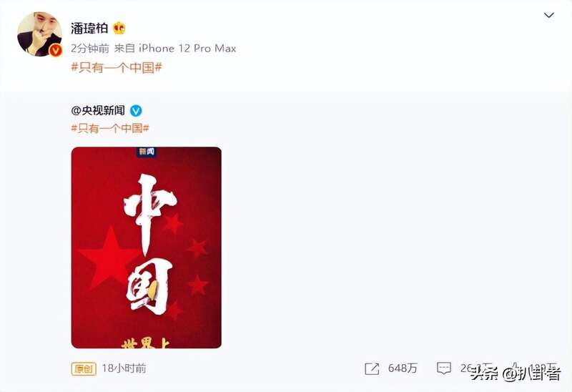Open comments via the speech bubble icon

tap(444, 368)
